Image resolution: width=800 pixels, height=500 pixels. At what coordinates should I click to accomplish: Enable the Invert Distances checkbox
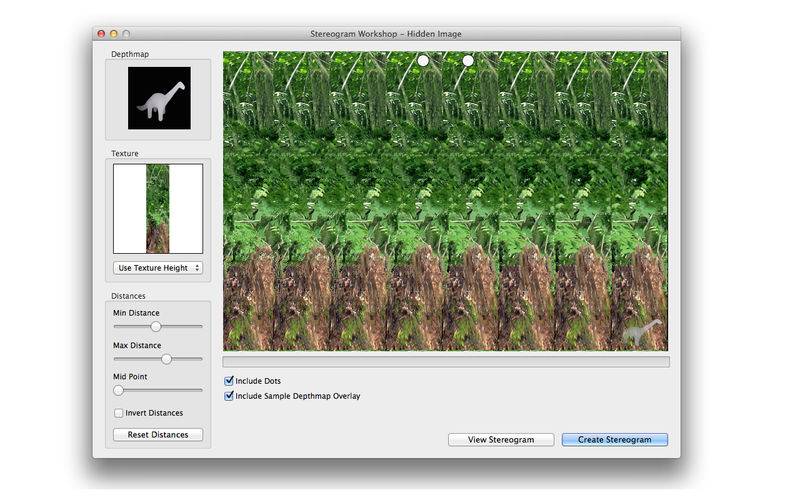(x=118, y=413)
